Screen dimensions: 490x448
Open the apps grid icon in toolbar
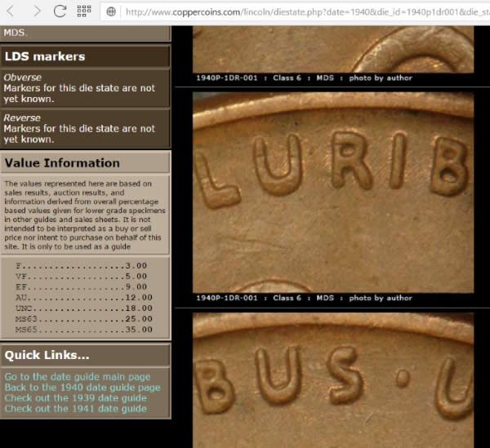pyautogui.click(x=84, y=11)
